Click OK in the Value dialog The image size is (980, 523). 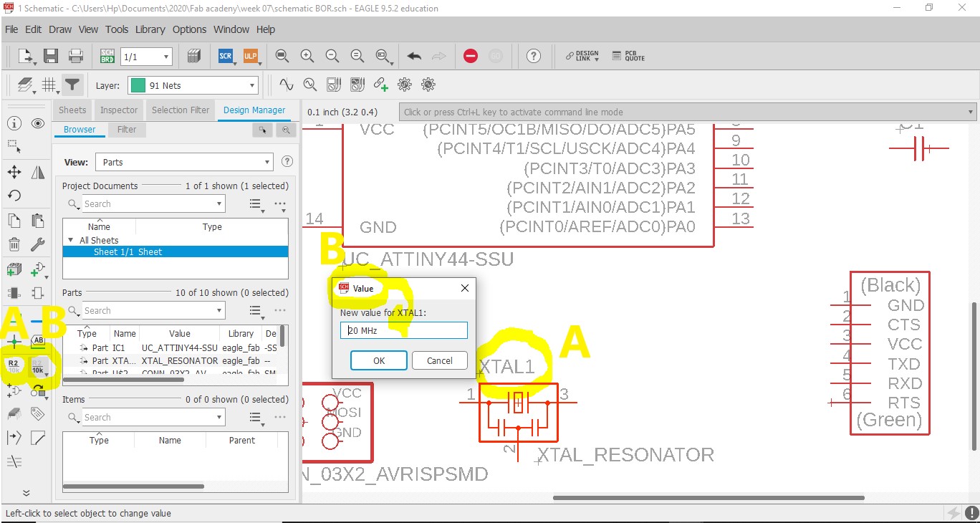[x=379, y=360]
